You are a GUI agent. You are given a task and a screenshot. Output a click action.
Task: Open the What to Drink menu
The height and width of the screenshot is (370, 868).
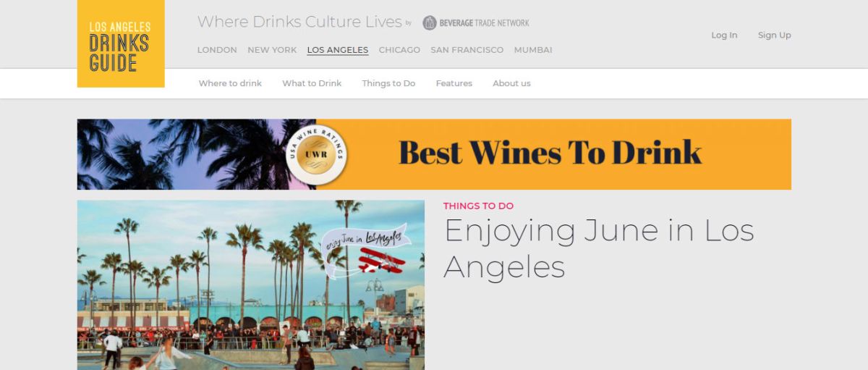(312, 83)
